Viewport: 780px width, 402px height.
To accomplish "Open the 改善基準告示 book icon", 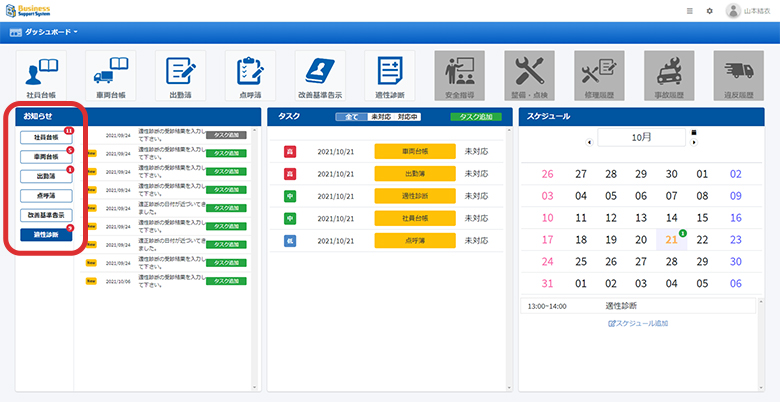I will pos(321,73).
